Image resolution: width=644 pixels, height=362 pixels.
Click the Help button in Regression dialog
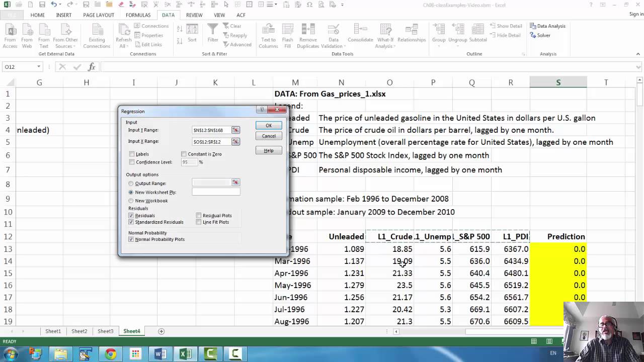[269, 151]
